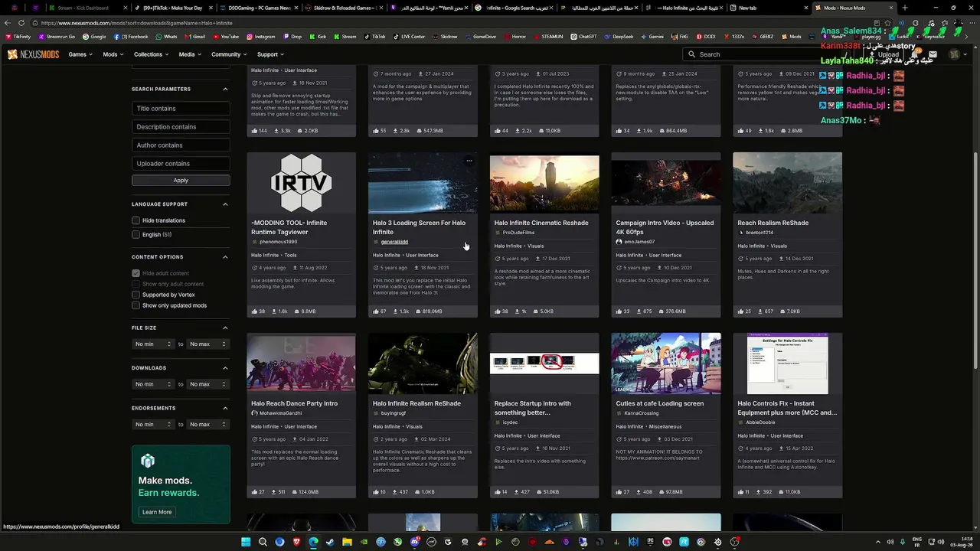The image size is (980, 551).
Task: Open the Windows Start menu
Action: 246,542
